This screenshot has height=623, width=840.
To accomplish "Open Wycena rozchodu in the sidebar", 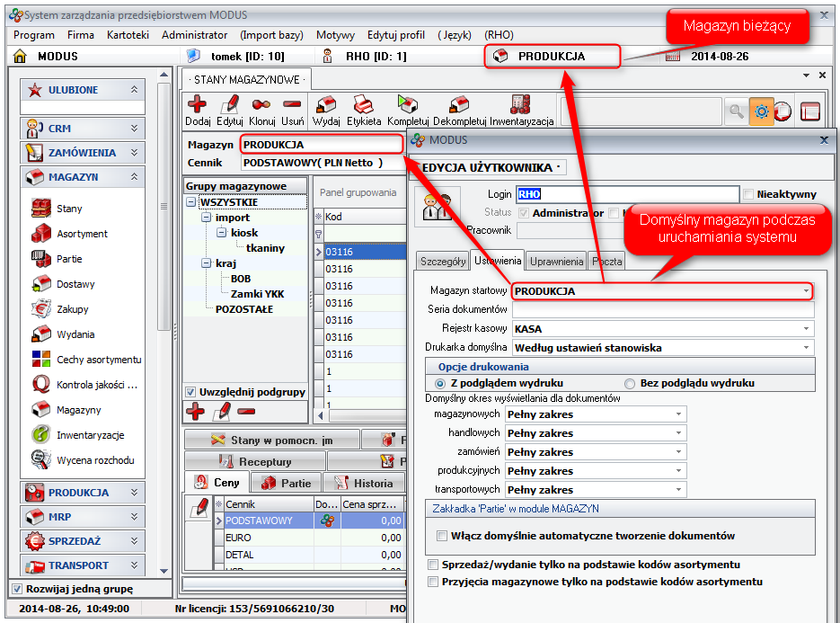I will pos(95,460).
